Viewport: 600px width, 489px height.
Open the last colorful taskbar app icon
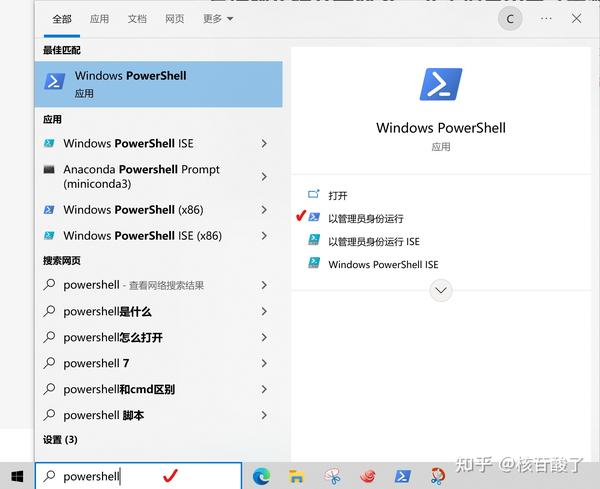[438, 476]
